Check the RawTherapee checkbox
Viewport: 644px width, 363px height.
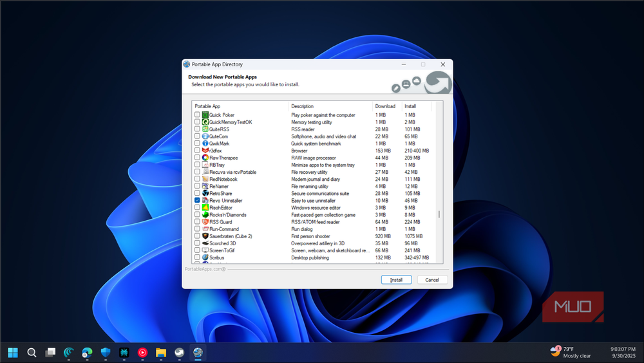[197, 158]
